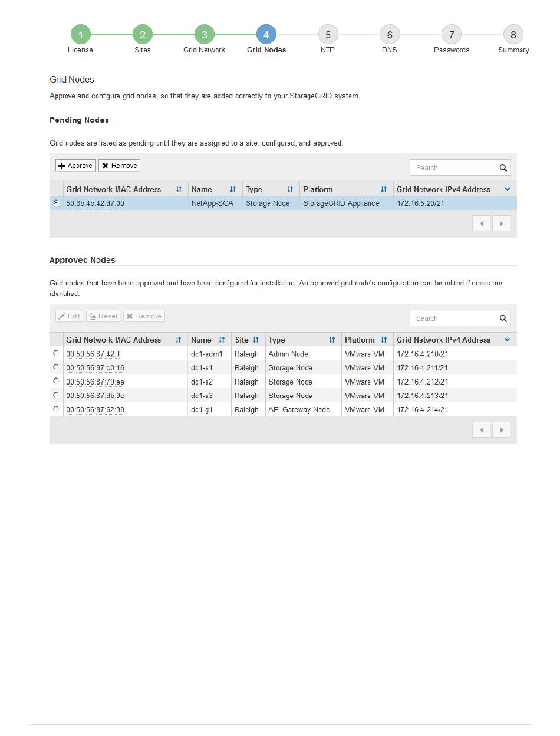Go to step 2 Sites circle
Screen dimensions: 560x736
(x=142, y=34)
